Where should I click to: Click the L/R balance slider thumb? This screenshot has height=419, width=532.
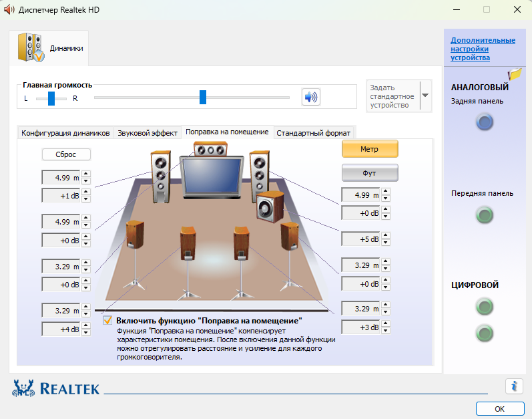(51, 98)
